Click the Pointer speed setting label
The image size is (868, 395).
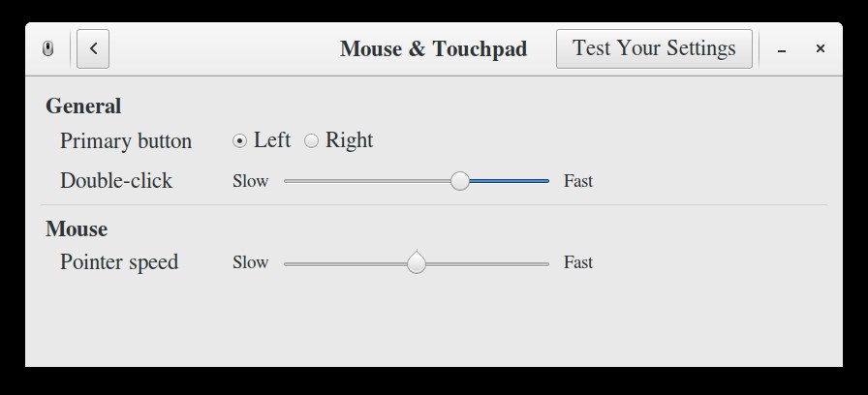pyautogui.click(x=119, y=262)
